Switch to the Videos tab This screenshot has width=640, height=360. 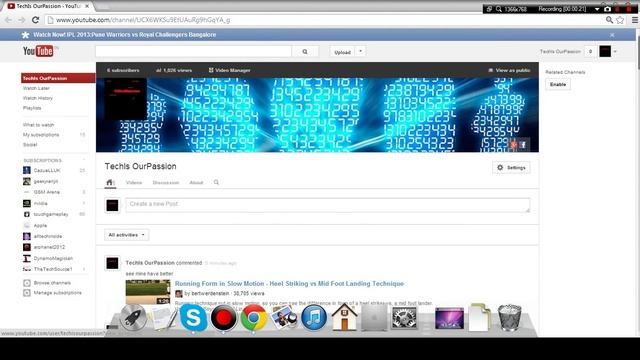134,183
